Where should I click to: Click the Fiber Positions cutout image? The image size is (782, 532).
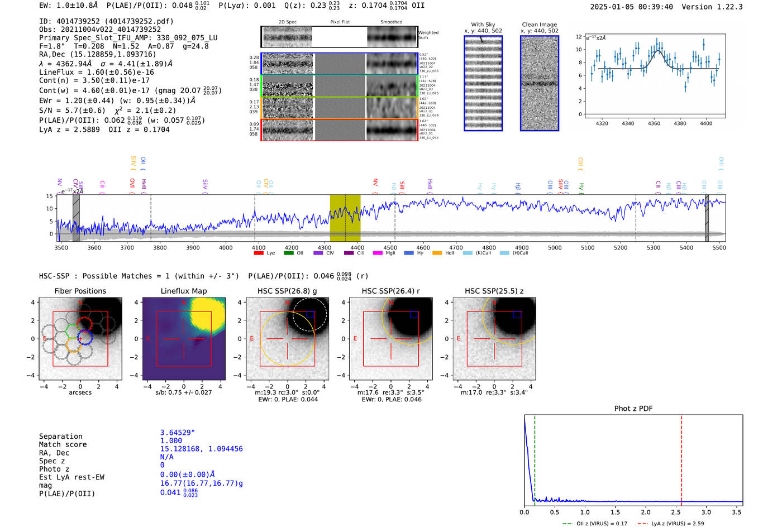point(80,338)
